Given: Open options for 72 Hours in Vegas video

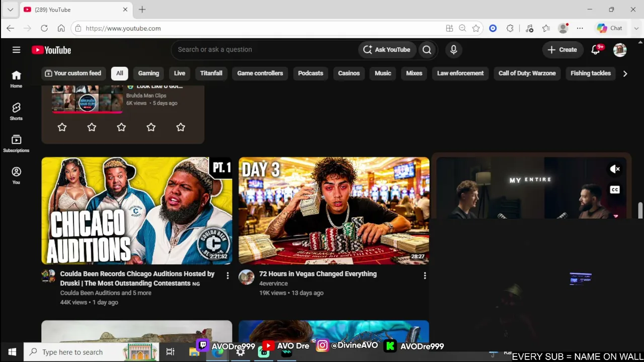Looking at the screenshot, I should click(x=425, y=276).
